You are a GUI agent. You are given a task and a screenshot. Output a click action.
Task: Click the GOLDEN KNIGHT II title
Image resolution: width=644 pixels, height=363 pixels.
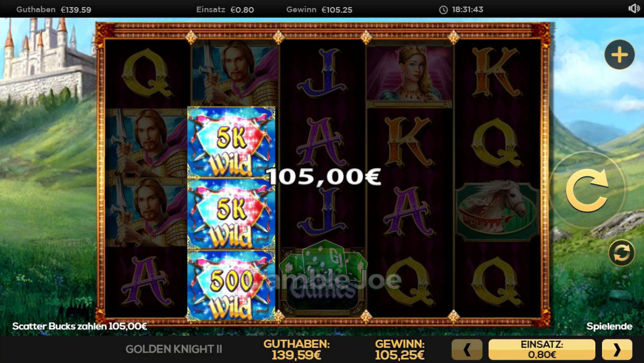click(174, 349)
